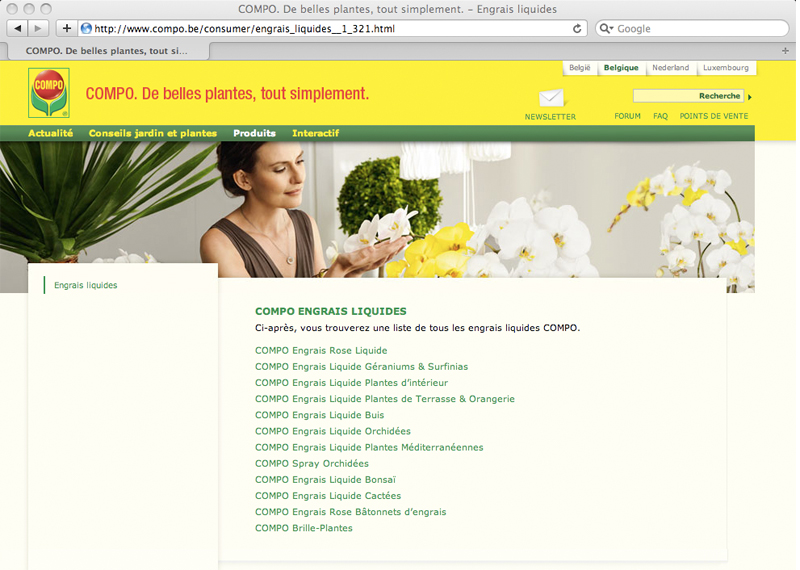Select the Luxembourg country tab
This screenshot has height=570, width=800.
click(x=726, y=68)
